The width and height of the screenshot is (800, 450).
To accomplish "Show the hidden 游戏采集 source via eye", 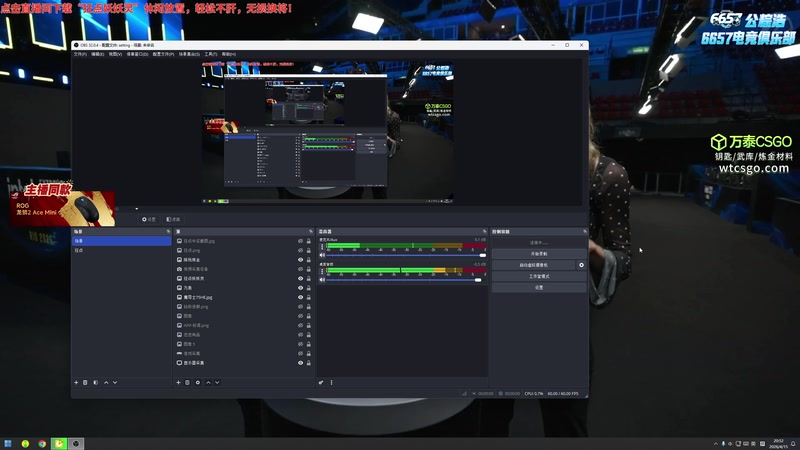I will 301,353.
